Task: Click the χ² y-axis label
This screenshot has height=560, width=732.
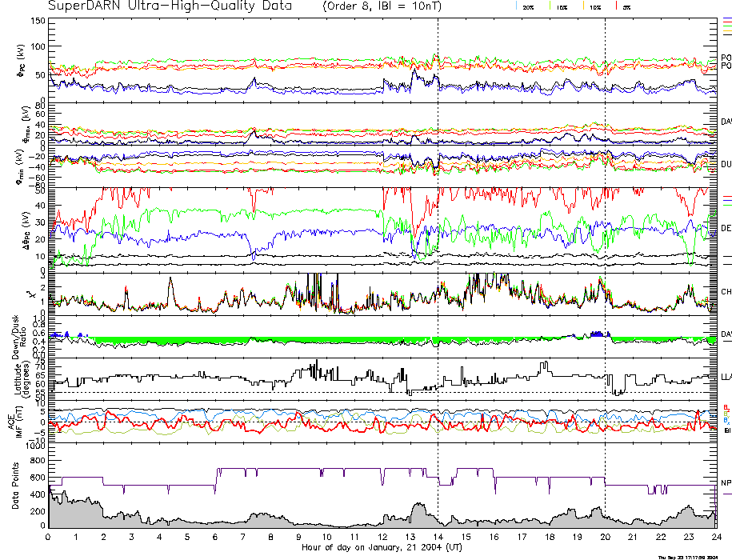Action: pos(31,294)
